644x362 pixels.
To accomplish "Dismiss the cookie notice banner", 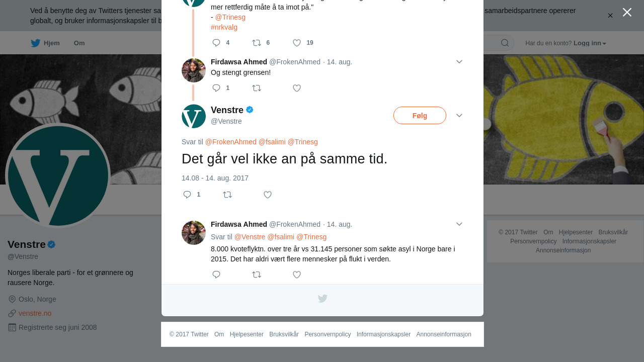I will click(610, 16).
